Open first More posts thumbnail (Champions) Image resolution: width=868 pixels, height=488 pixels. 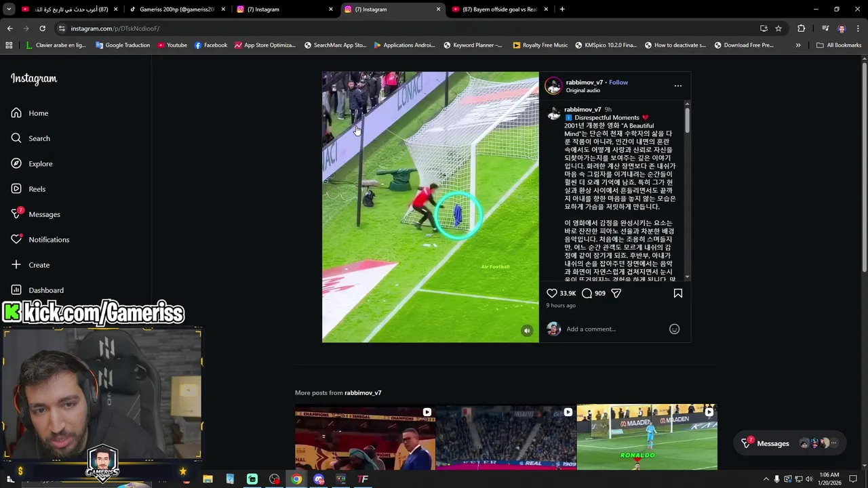click(365, 437)
